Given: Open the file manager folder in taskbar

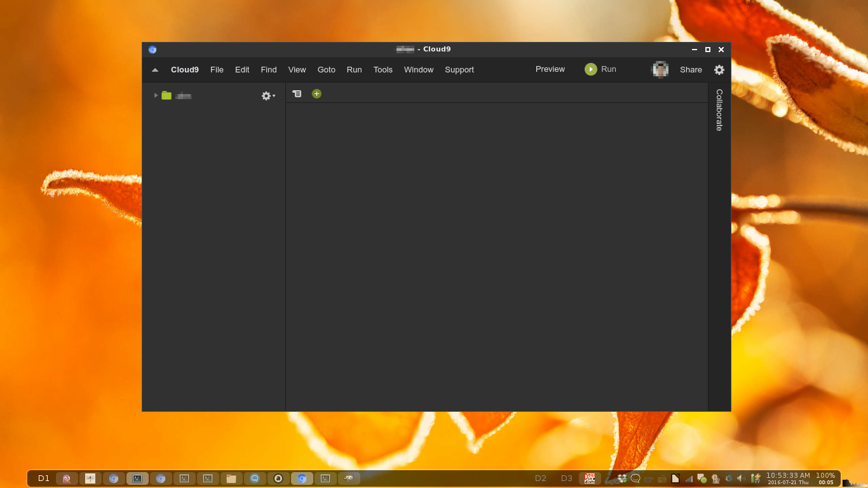Looking at the screenshot, I should pos(231,478).
